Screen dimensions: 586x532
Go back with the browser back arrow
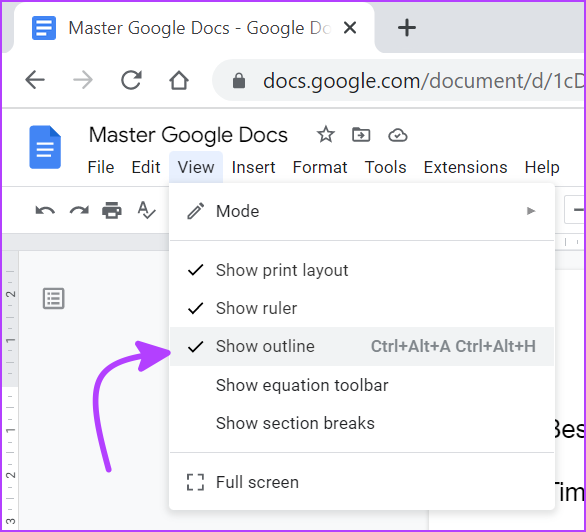tap(35, 80)
